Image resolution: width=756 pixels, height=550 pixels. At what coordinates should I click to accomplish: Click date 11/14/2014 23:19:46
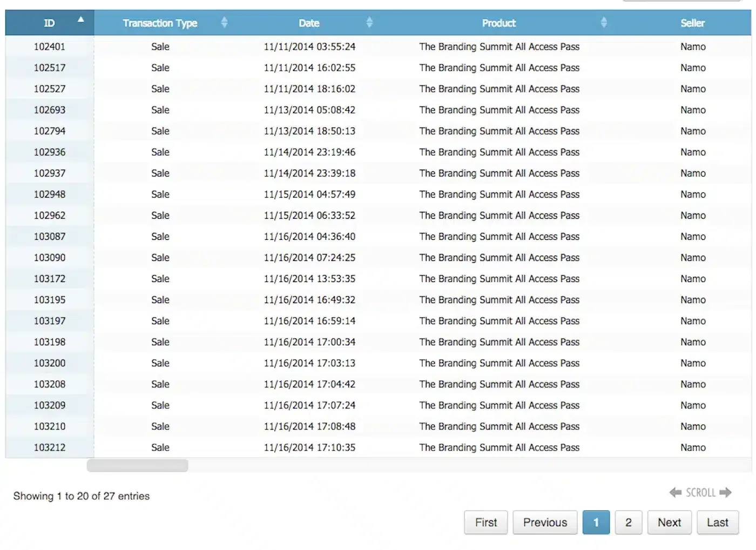tap(309, 152)
